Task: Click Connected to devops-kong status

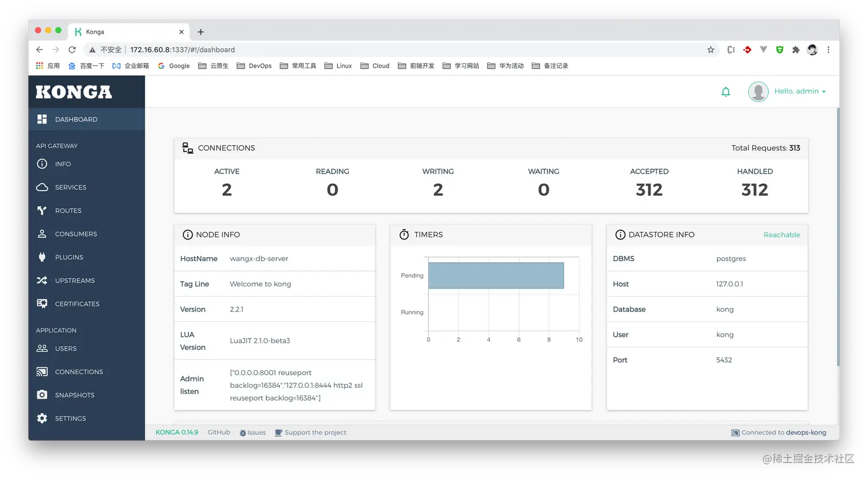Action: (778, 433)
